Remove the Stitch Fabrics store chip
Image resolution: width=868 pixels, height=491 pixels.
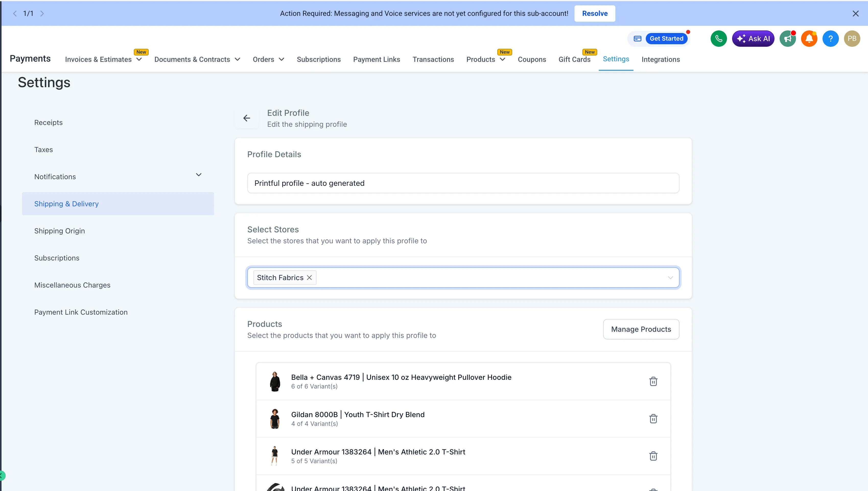coord(309,277)
